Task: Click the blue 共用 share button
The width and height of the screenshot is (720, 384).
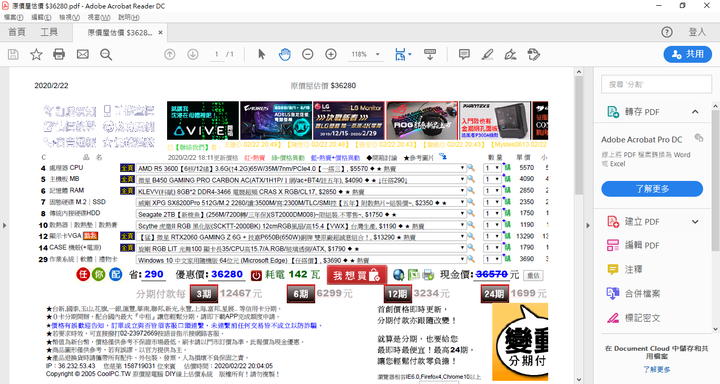Action: coord(687,54)
